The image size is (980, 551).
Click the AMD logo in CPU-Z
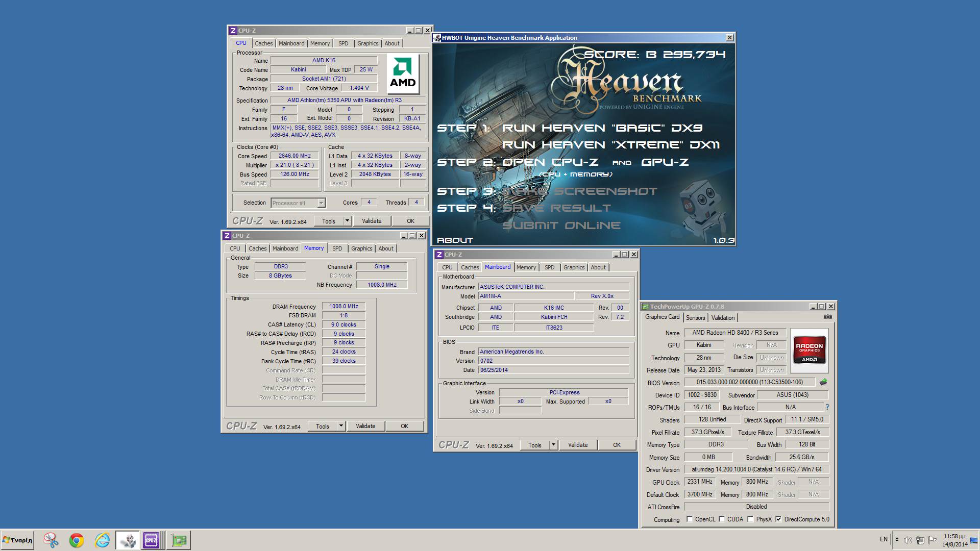pos(403,74)
